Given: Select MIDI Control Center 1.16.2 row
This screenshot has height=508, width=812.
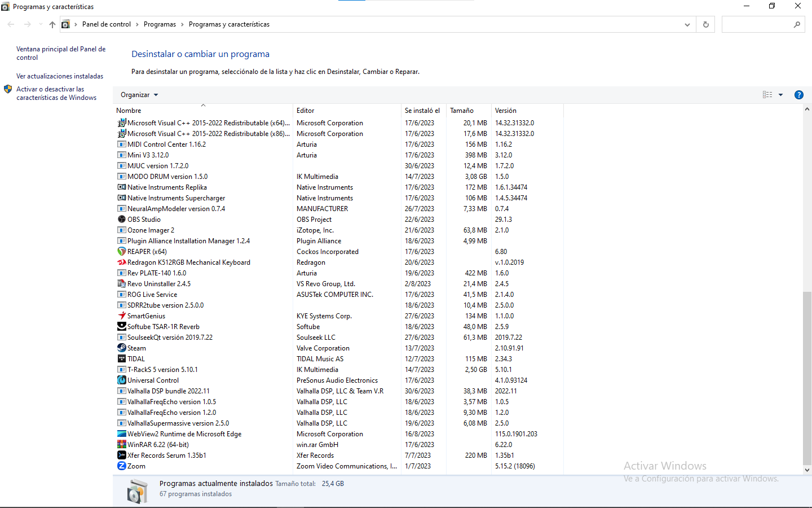Looking at the screenshot, I should click(x=338, y=144).
